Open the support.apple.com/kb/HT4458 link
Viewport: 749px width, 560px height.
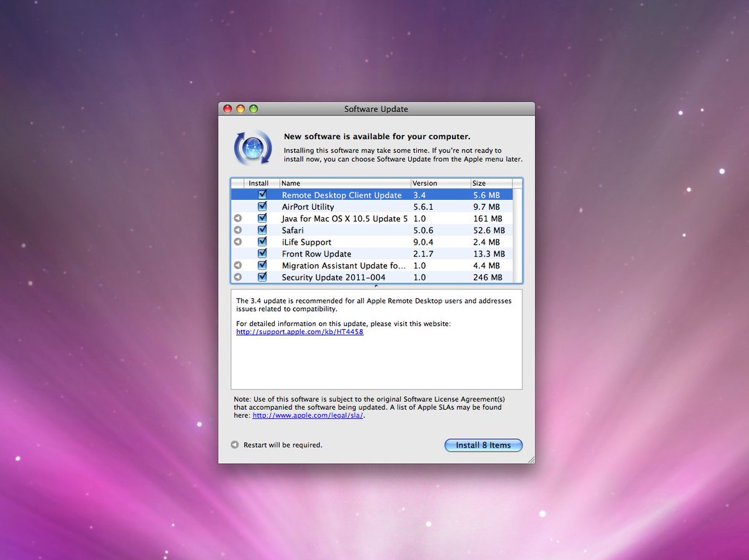pos(300,332)
